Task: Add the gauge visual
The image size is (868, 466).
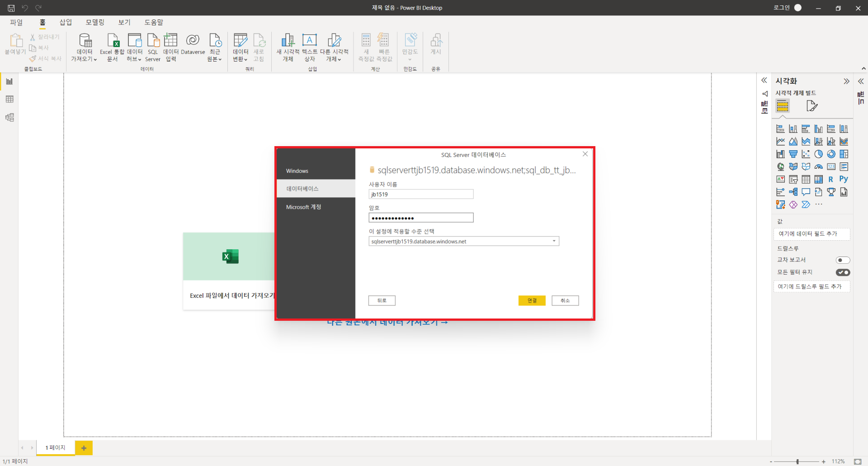Action: coord(818,167)
